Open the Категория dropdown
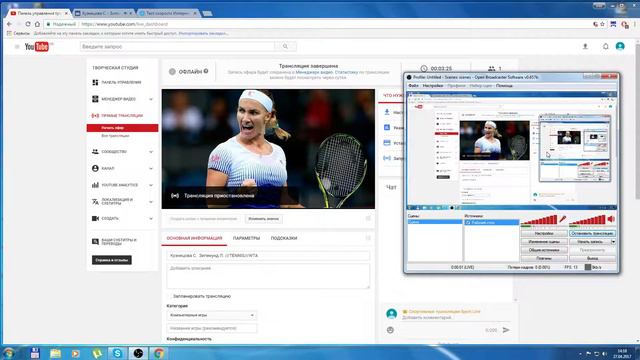The width and height of the screenshot is (640, 360). click(x=212, y=315)
